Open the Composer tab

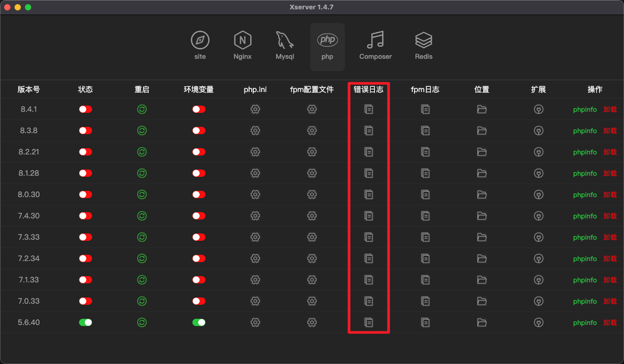(375, 46)
